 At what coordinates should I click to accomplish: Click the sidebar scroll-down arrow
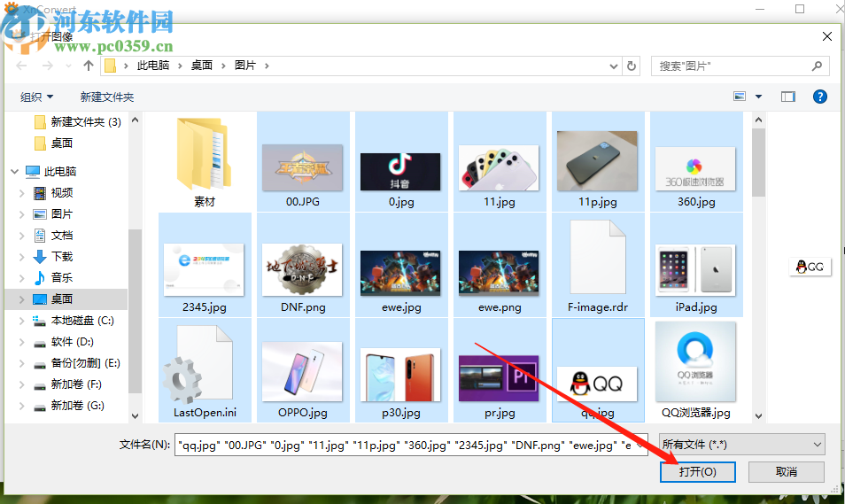tap(135, 415)
